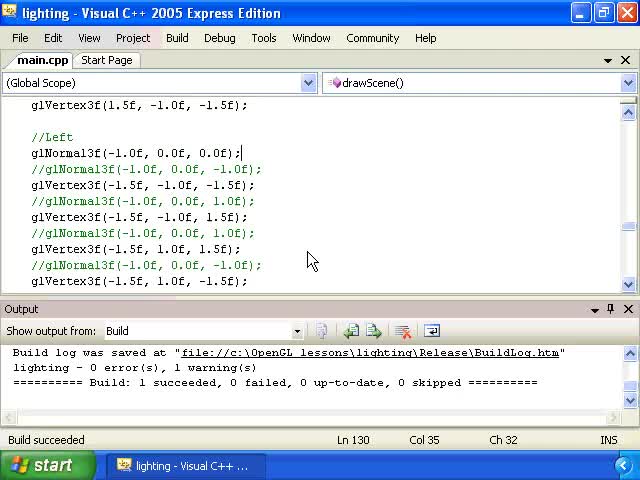640x480 pixels.
Task: Open the BuildLog.htm file link
Action: (370, 353)
